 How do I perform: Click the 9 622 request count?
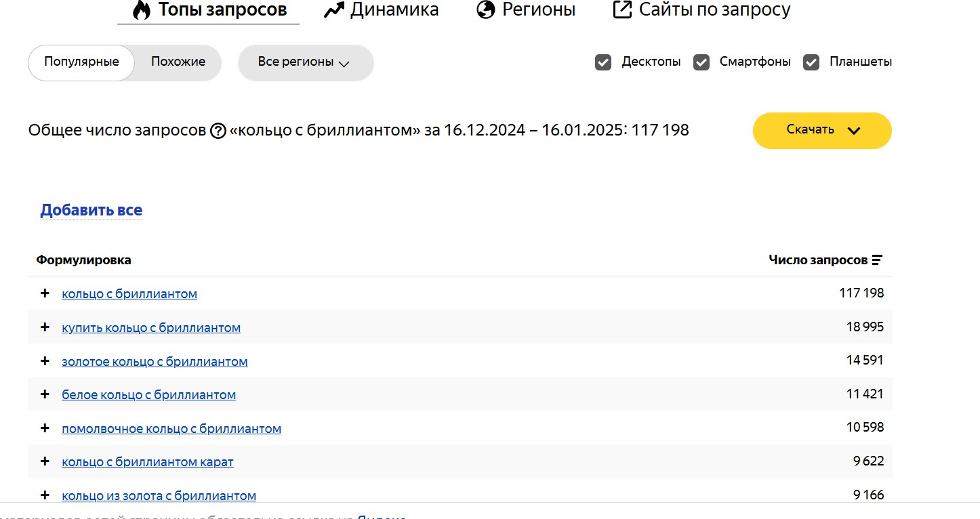868,461
